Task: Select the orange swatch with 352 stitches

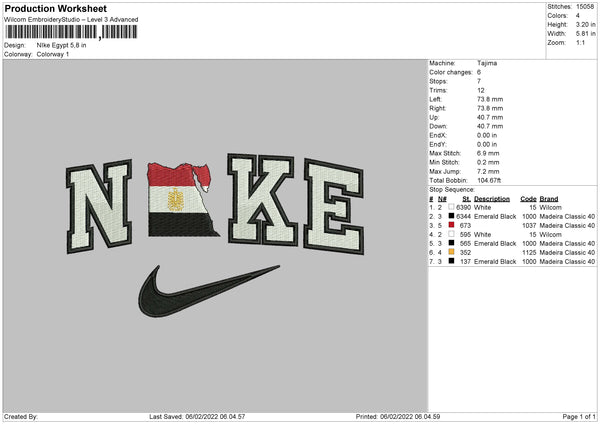Action: (x=451, y=252)
